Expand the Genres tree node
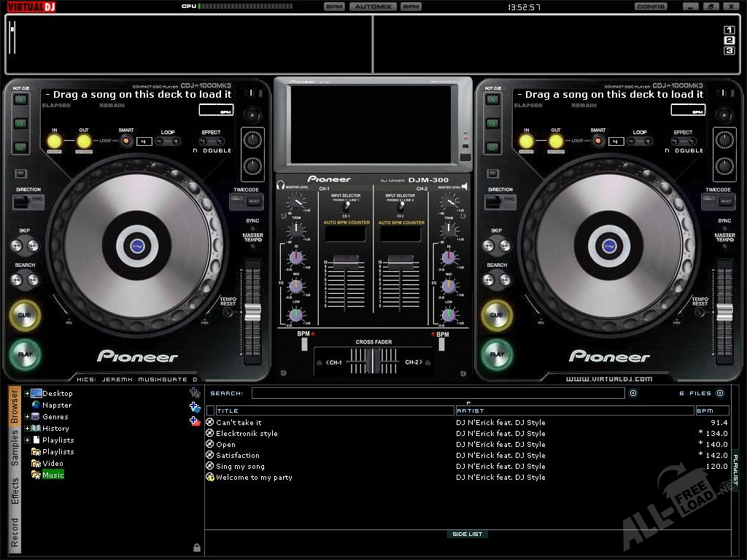The width and height of the screenshot is (747, 560). [x=27, y=417]
